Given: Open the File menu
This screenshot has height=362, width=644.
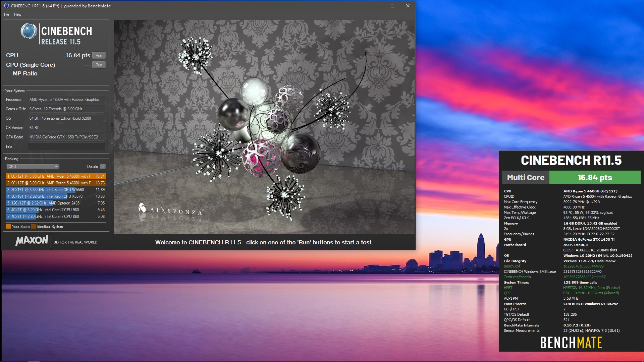Looking at the screenshot, I should pyautogui.click(x=6, y=14).
